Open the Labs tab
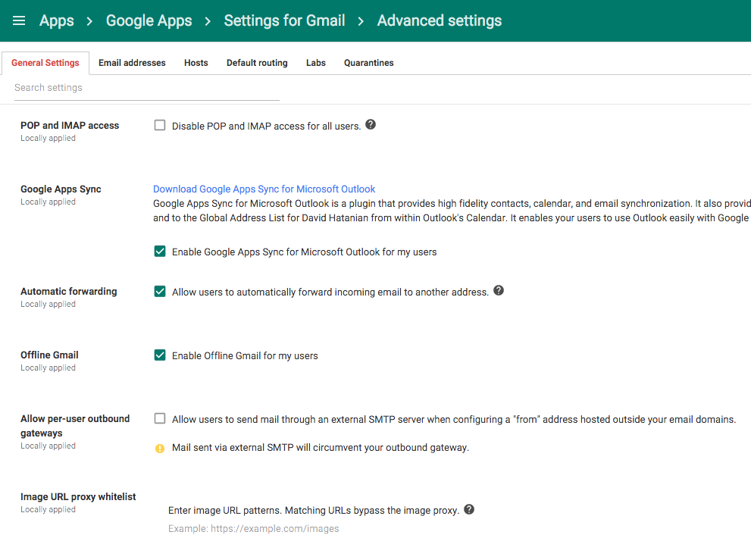This screenshot has width=751, height=560. click(316, 63)
